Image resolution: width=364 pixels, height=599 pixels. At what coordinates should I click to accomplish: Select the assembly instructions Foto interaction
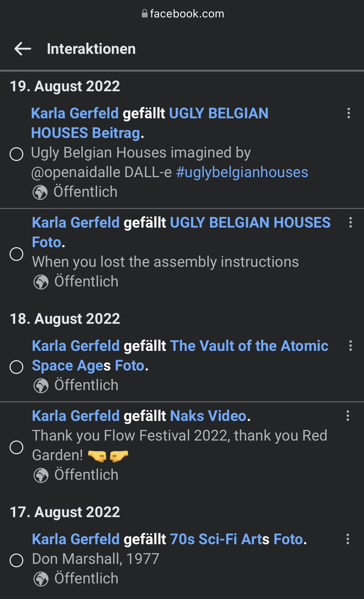click(x=16, y=254)
